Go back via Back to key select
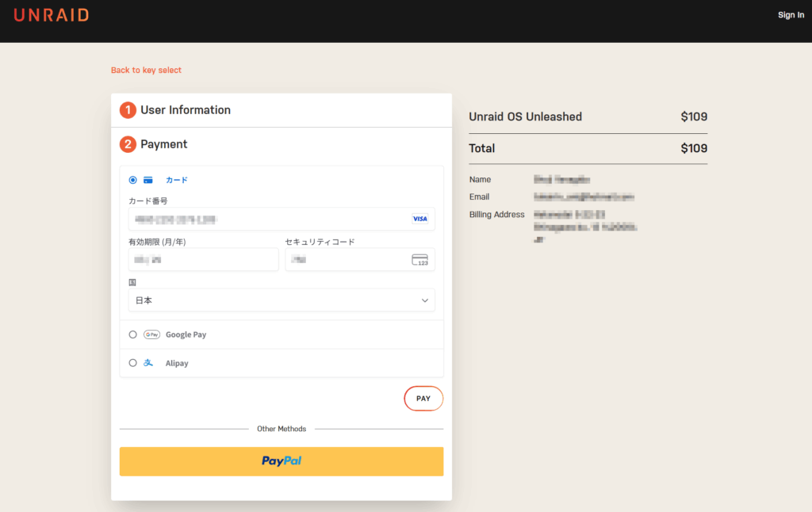Image resolution: width=812 pixels, height=512 pixels. [146, 70]
